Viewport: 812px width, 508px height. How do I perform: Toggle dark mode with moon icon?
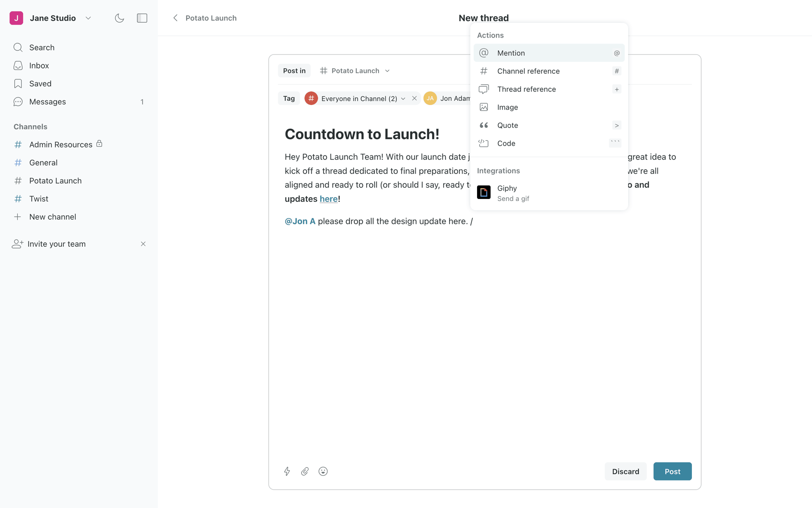[119, 18]
